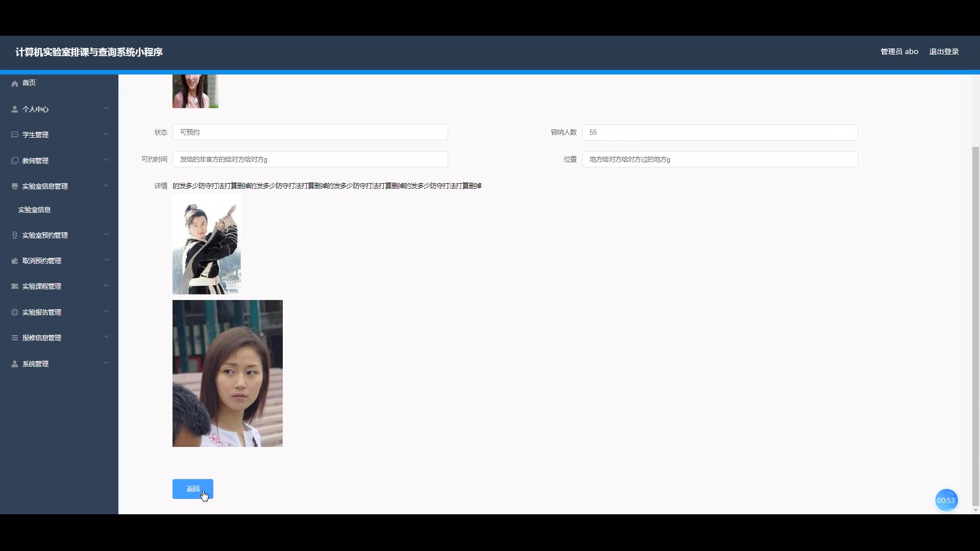Click the person icon beside 个人中心

coord(15,109)
